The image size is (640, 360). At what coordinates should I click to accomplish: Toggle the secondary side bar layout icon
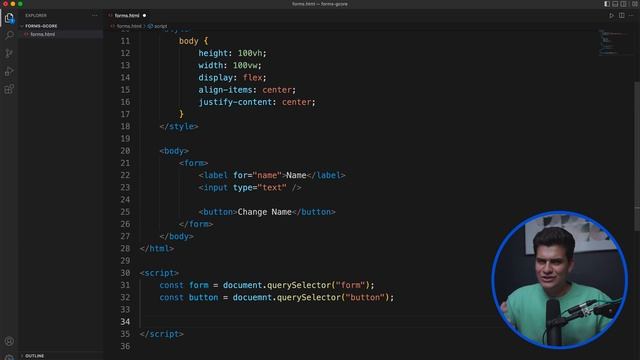click(623, 4)
